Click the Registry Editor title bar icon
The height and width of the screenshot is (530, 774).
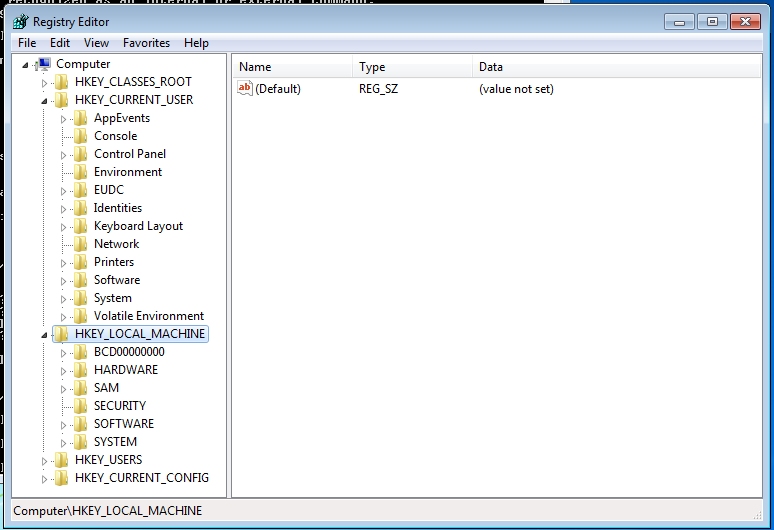21,22
